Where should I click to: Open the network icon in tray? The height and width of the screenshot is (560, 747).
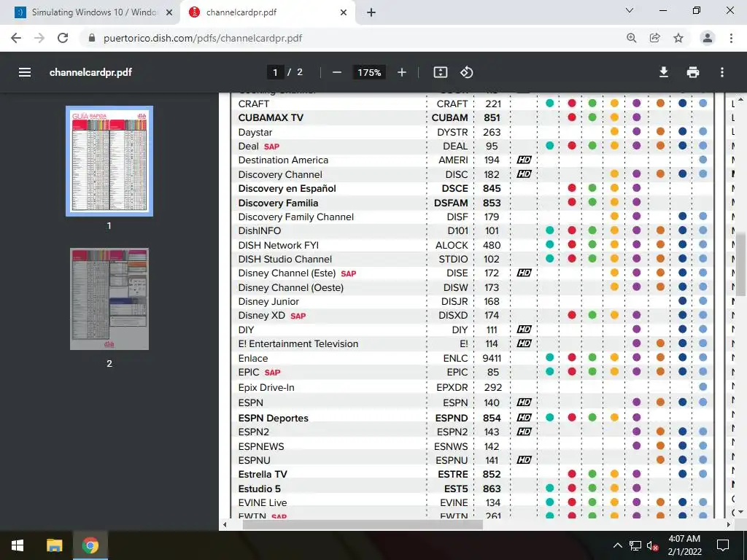point(635,545)
